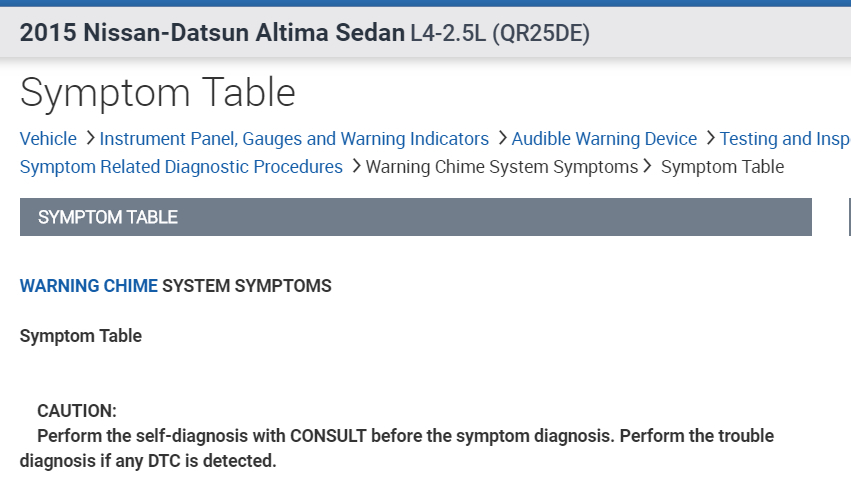Click Warning Chime System Symptoms breadcrumb
Screen dimensions: 851x504
tap(501, 167)
